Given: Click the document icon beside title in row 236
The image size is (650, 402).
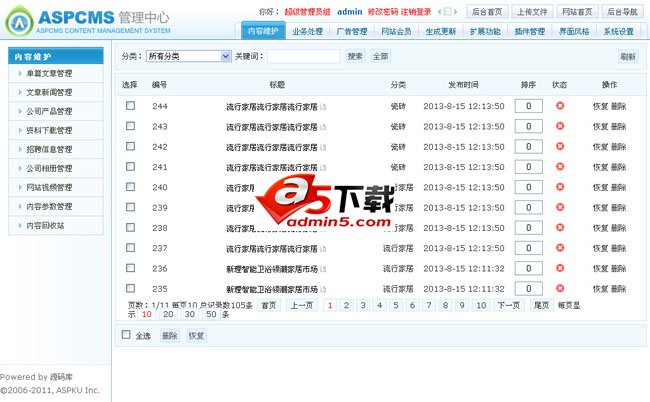Looking at the screenshot, I should click(x=323, y=269).
